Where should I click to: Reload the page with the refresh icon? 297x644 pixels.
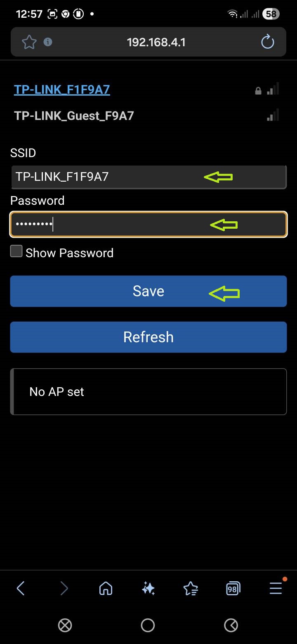point(268,42)
